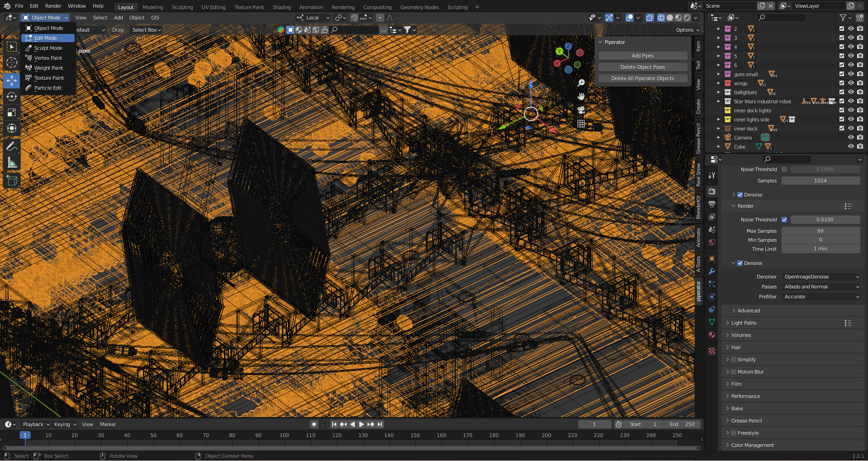Enable the Motion Blur checkbox
Viewport: 868px width, 461px height.
[734, 372]
